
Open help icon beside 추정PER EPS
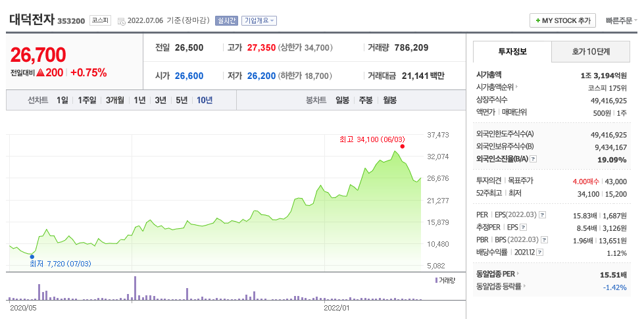(523, 227)
